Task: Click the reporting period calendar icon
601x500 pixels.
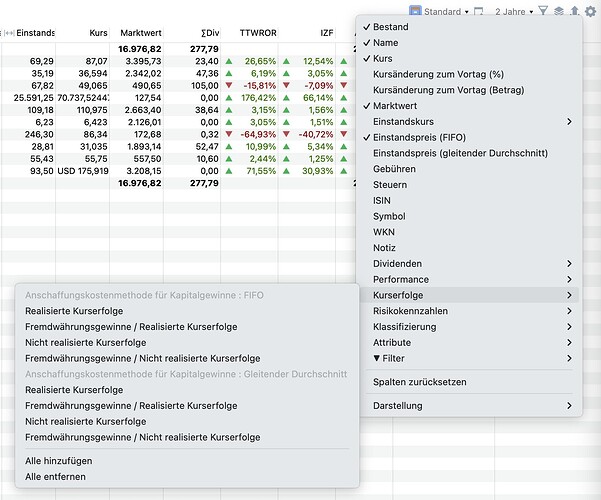Action: pyautogui.click(x=478, y=12)
